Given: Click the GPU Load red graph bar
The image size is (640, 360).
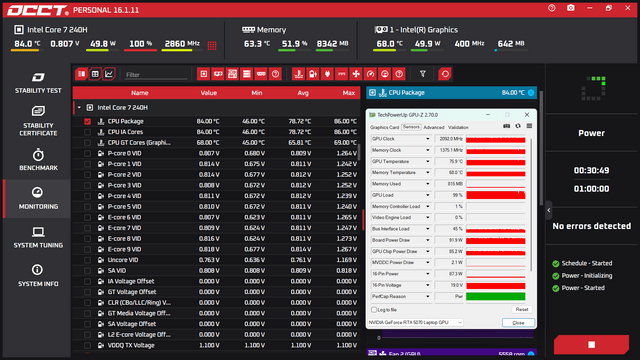Looking at the screenshot, I should click(x=496, y=195).
